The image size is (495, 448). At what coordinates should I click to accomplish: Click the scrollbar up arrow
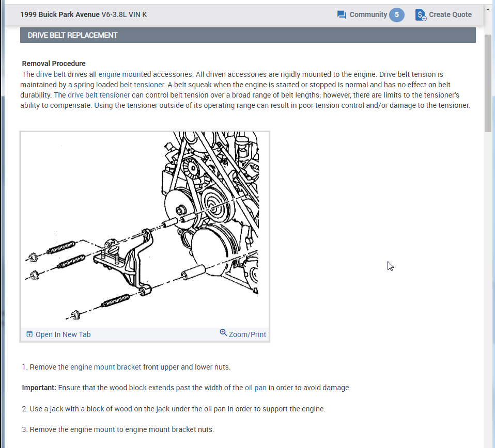(x=488, y=9)
